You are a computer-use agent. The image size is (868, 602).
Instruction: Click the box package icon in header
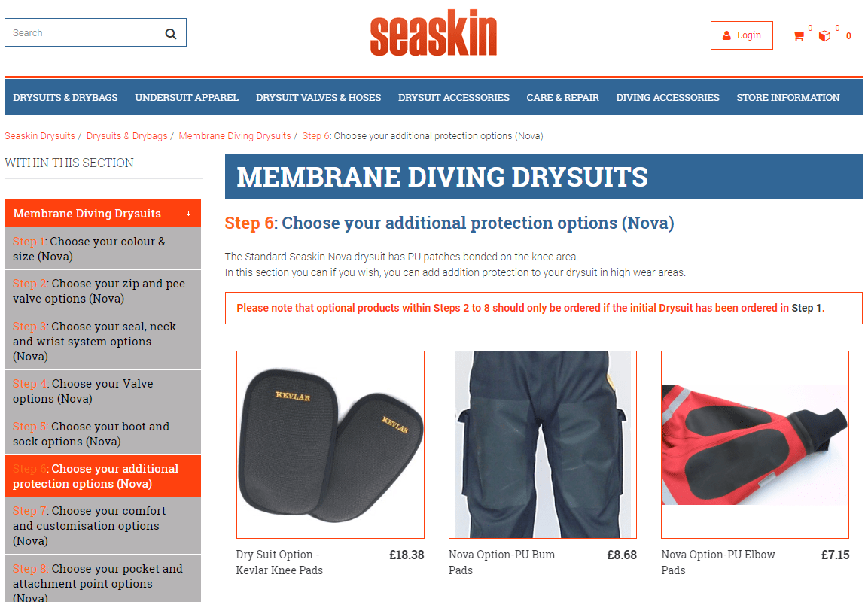point(825,36)
